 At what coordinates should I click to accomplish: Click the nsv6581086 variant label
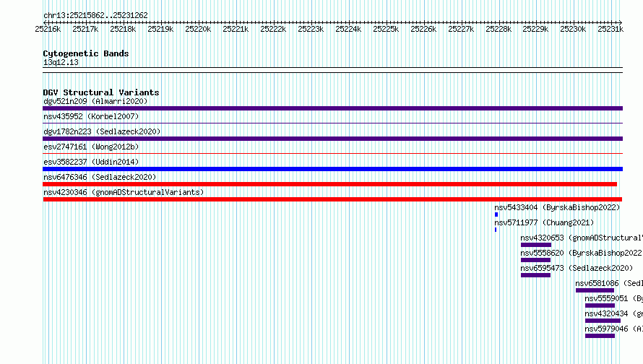coord(609,283)
